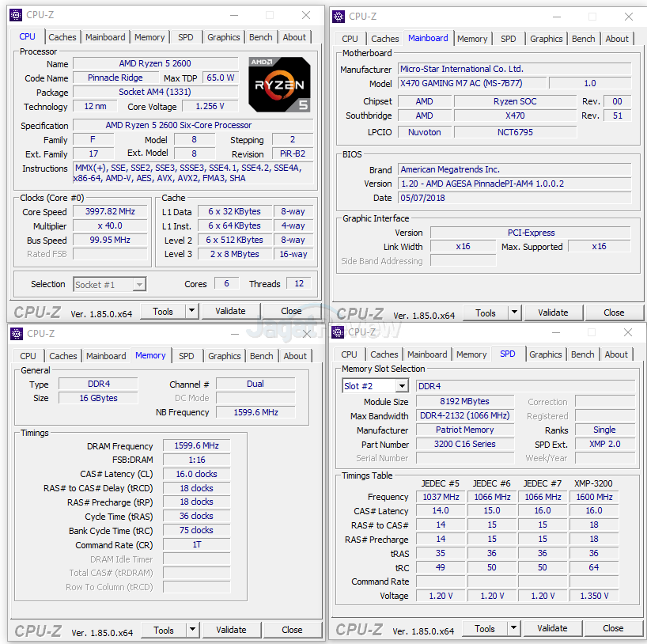The width and height of the screenshot is (647, 644).
Task: Click Tools button in the Memory window
Action: [x=164, y=631]
